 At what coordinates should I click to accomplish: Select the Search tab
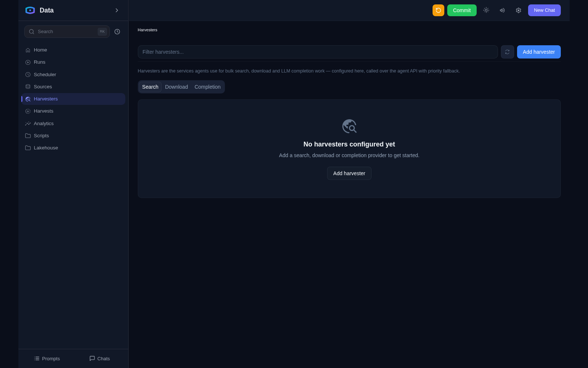(x=150, y=87)
